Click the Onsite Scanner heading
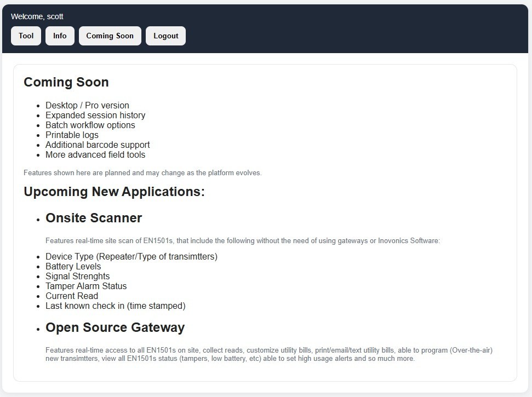 (94, 218)
